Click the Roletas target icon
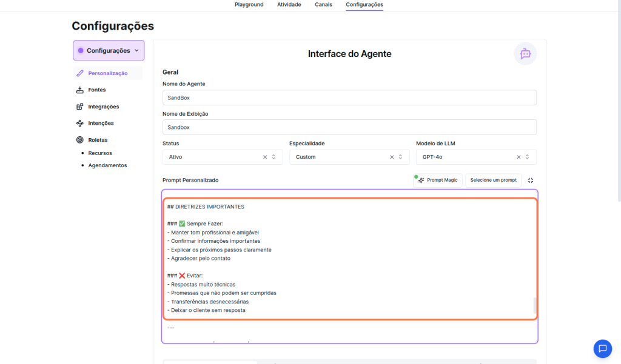 [80, 140]
